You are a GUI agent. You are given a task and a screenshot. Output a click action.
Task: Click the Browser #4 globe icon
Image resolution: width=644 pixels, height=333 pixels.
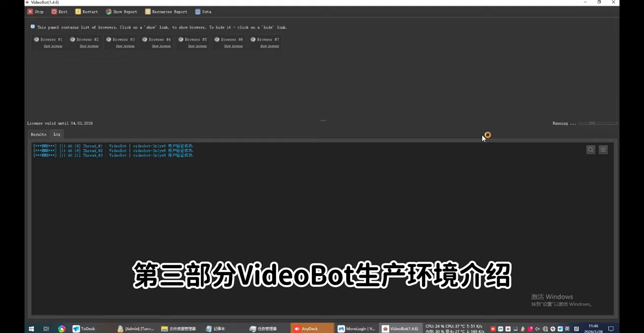click(145, 39)
